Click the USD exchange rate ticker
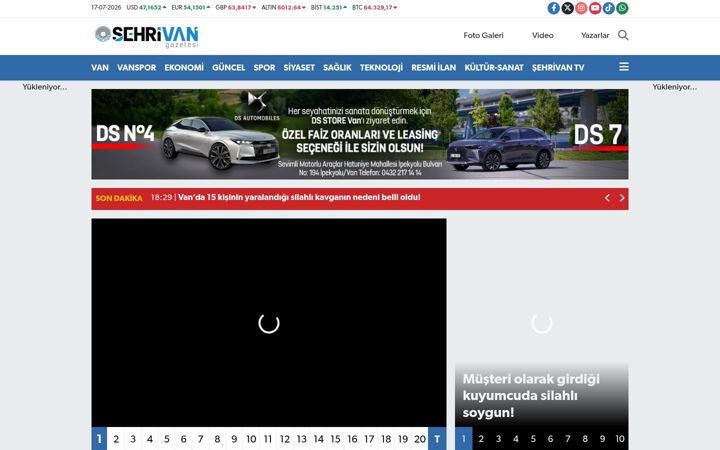The height and width of the screenshot is (450, 720). [x=146, y=7]
